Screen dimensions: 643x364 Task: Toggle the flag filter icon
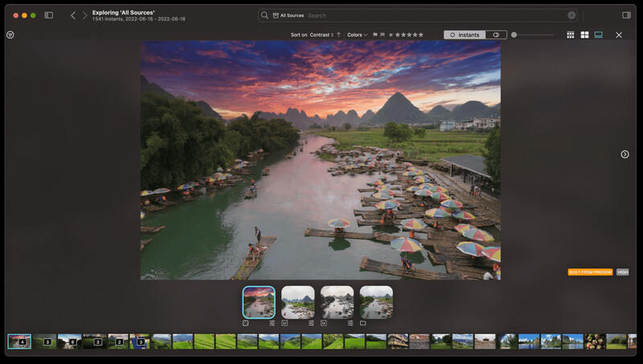pyautogui.click(x=375, y=35)
